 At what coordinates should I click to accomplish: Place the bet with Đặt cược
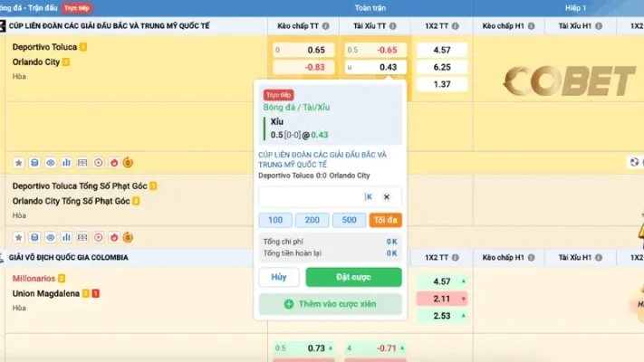click(353, 277)
